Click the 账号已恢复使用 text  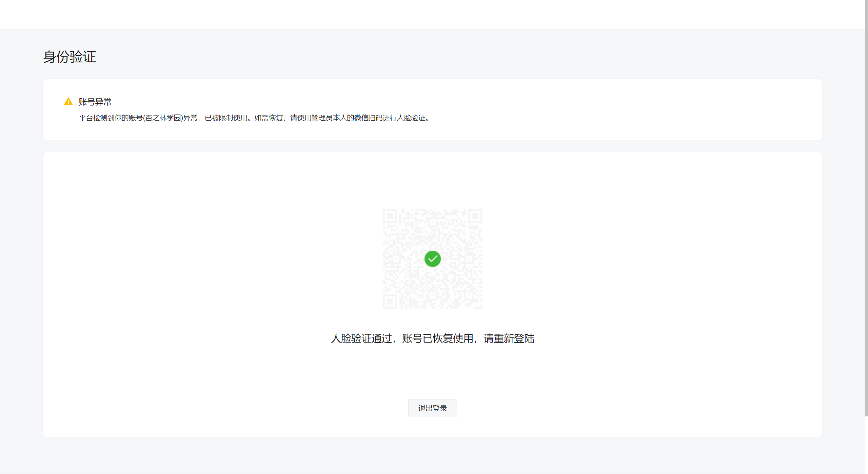437,338
